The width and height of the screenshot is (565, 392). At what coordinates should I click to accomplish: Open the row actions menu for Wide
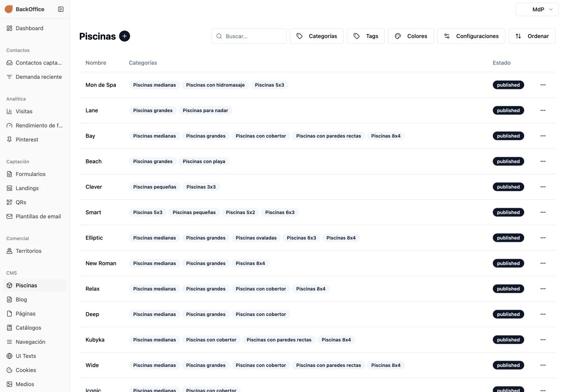click(543, 365)
